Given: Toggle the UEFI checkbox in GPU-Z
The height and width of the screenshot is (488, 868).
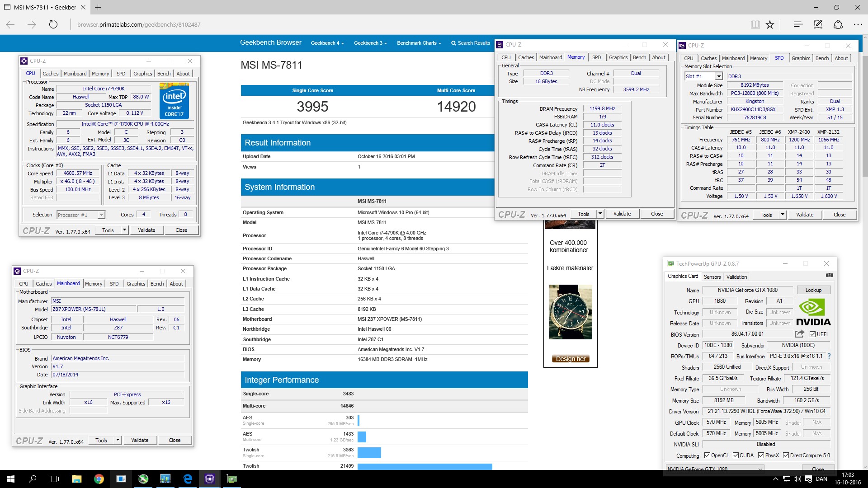Looking at the screenshot, I should click(812, 334).
